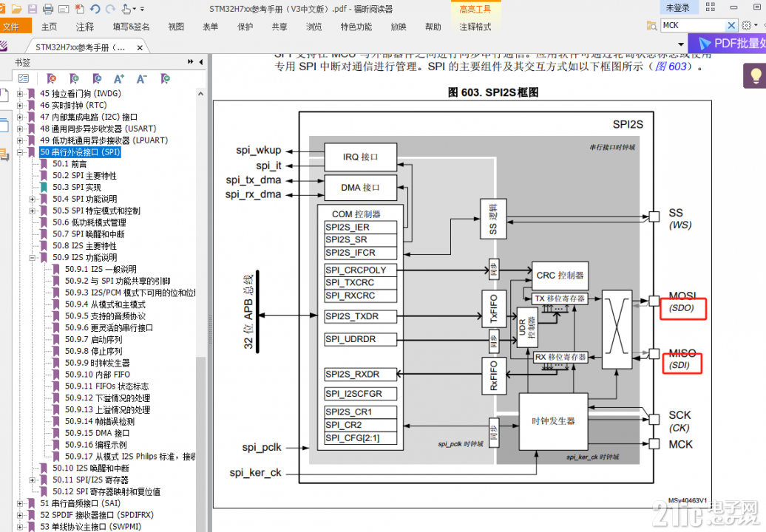Open the search settings dropdown arrow
The image size is (766, 532).
pos(756,25)
